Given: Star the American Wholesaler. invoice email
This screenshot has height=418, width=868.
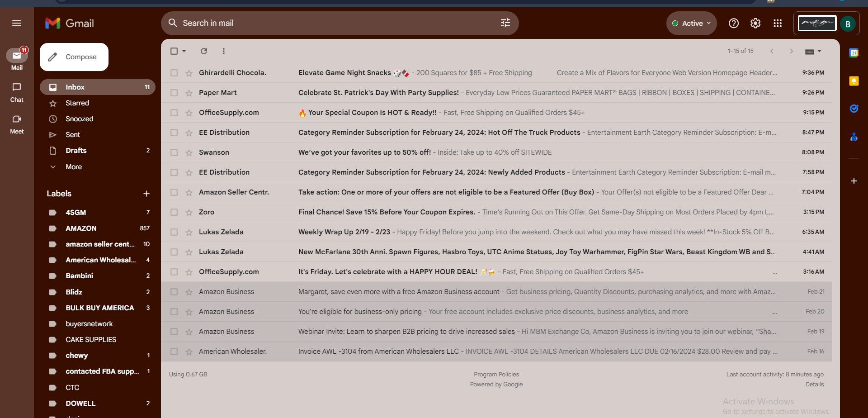Looking at the screenshot, I should click(x=189, y=351).
